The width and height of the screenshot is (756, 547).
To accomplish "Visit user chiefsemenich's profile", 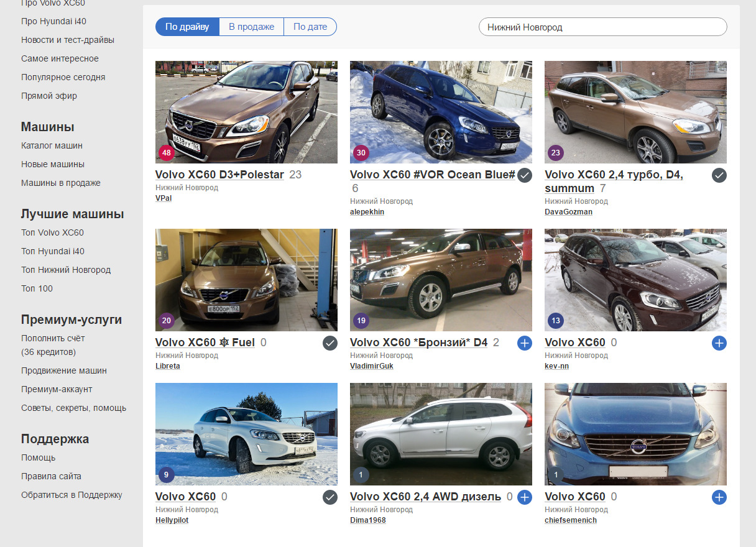I will tap(571, 520).
